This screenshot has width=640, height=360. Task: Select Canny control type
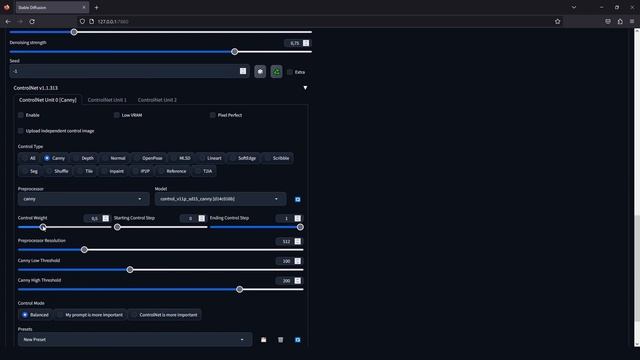(x=54, y=158)
